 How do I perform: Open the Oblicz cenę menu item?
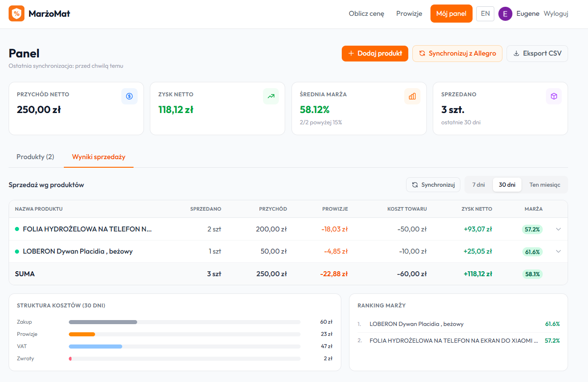(x=366, y=14)
